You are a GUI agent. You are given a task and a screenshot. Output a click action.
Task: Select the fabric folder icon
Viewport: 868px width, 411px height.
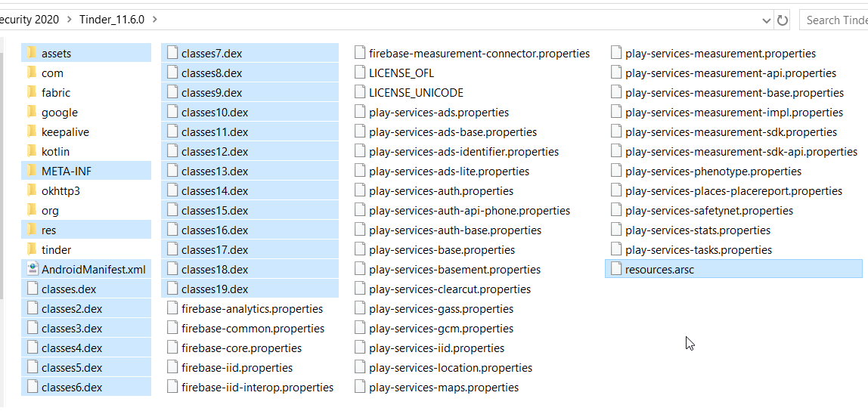coord(32,92)
